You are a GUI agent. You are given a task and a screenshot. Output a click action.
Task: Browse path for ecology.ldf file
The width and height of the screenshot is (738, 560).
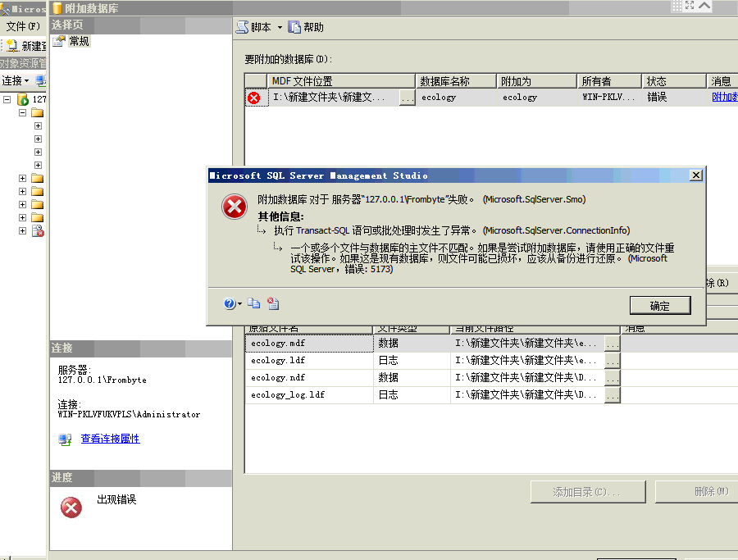[x=613, y=361]
